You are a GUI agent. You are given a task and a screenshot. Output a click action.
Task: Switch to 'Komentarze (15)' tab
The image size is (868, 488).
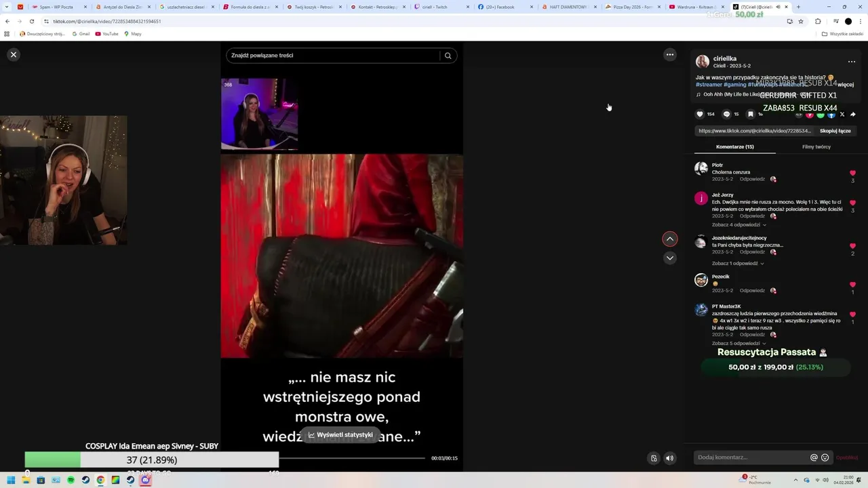point(734,146)
